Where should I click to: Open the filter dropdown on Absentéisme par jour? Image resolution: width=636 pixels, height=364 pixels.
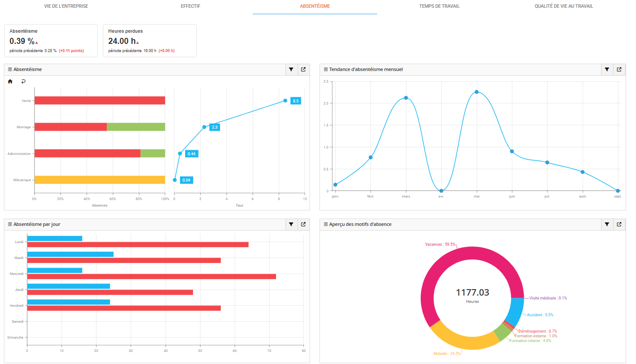pos(291,224)
